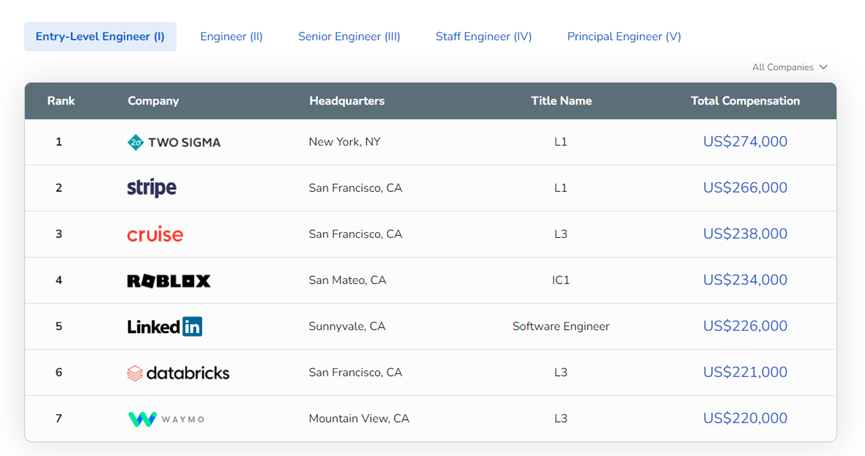
Task: Click the Cruise company logo
Action: coord(155,234)
